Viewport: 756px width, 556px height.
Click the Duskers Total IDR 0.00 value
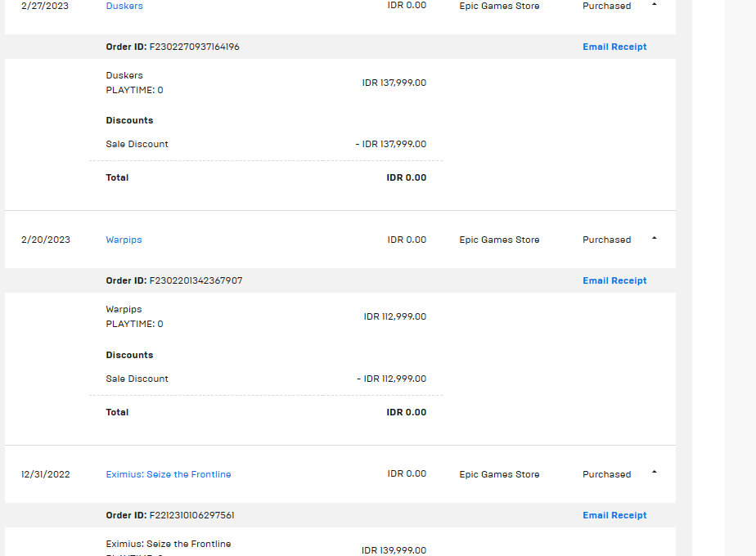coord(407,177)
